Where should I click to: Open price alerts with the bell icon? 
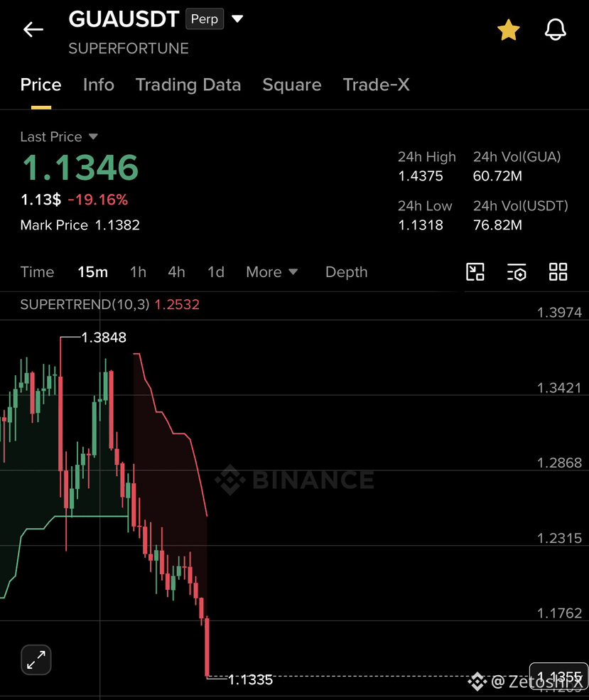tap(555, 30)
